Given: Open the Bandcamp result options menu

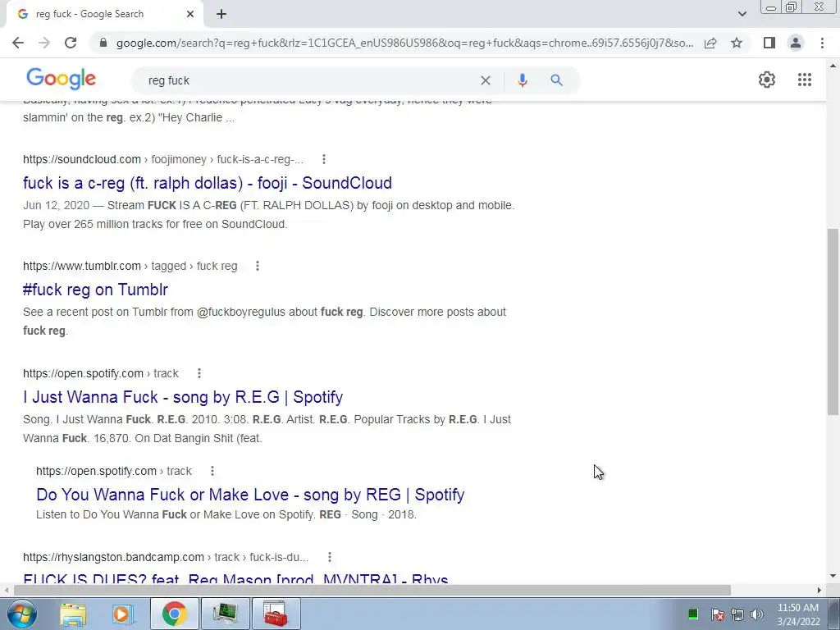Looking at the screenshot, I should 330,557.
